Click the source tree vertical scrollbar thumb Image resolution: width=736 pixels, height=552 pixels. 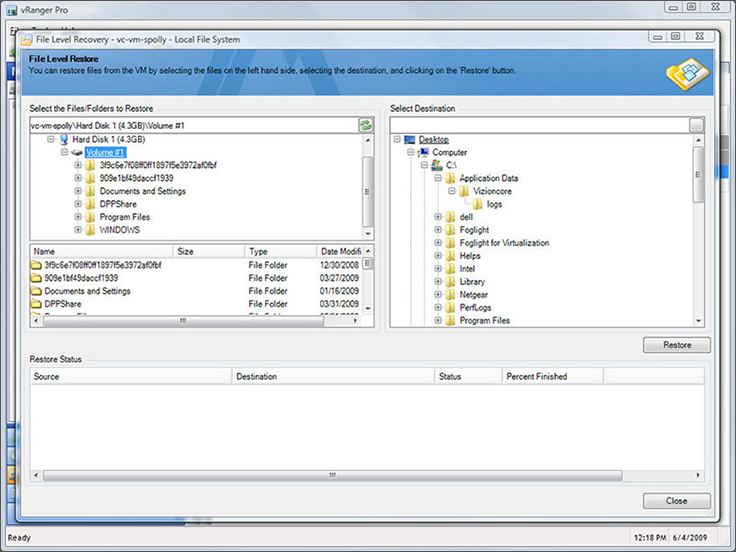point(368,192)
